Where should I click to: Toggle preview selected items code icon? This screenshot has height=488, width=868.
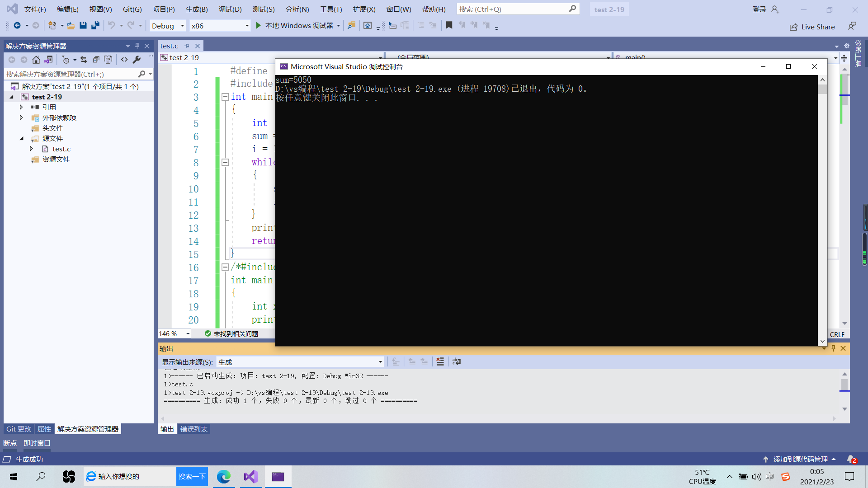tap(124, 60)
